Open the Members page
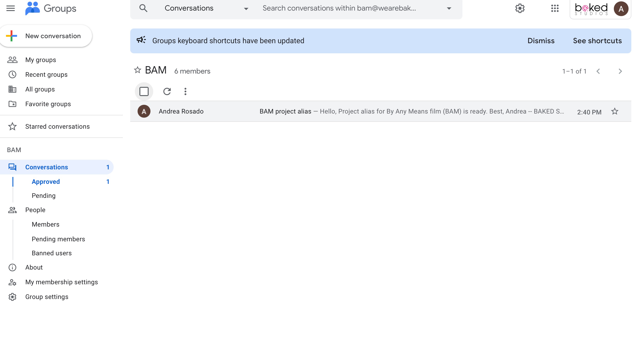635x364 pixels. (x=46, y=225)
